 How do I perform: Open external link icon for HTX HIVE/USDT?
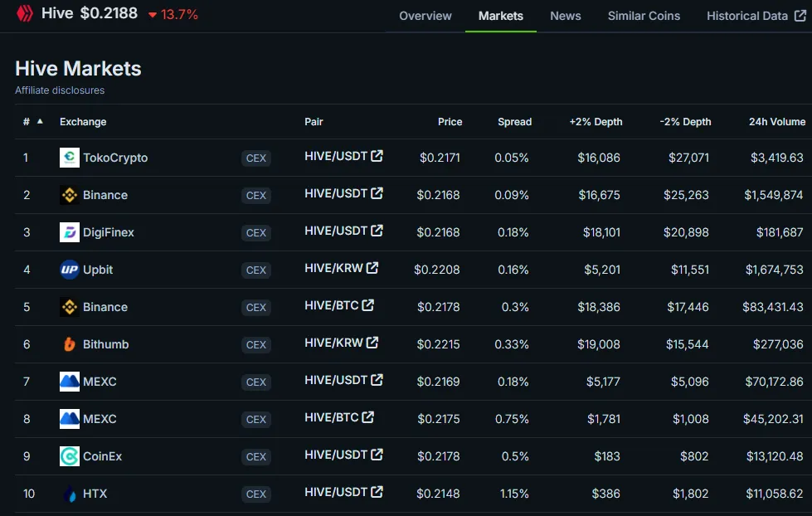tap(377, 491)
